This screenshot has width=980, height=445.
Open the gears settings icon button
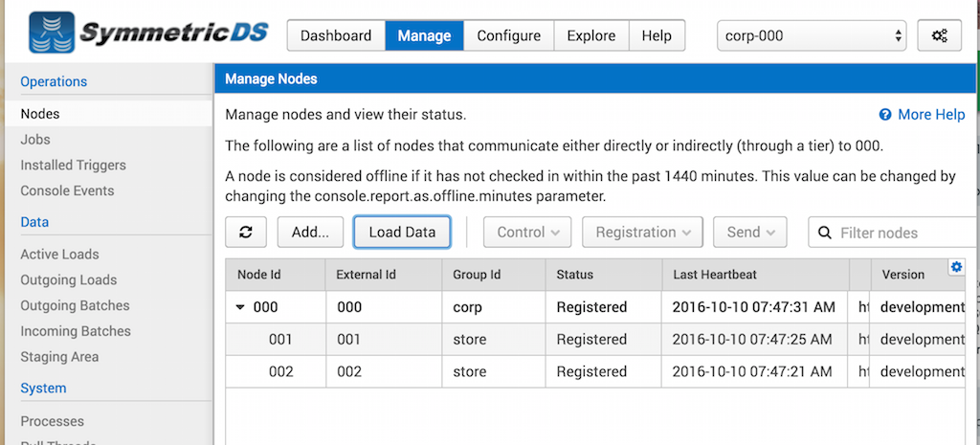pos(939,35)
